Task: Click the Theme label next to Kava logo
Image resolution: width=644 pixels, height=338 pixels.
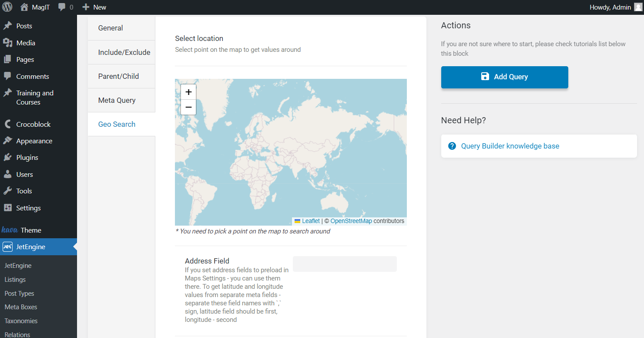Action: tap(31, 230)
